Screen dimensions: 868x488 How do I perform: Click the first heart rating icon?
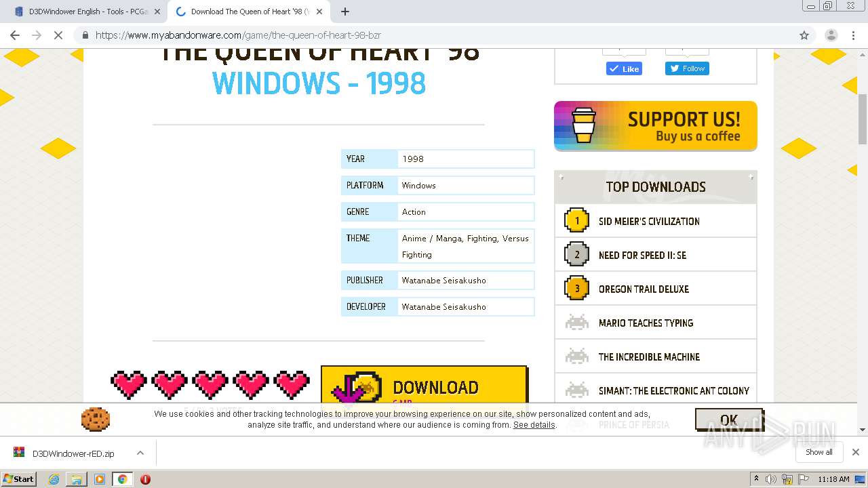point(129,385)
